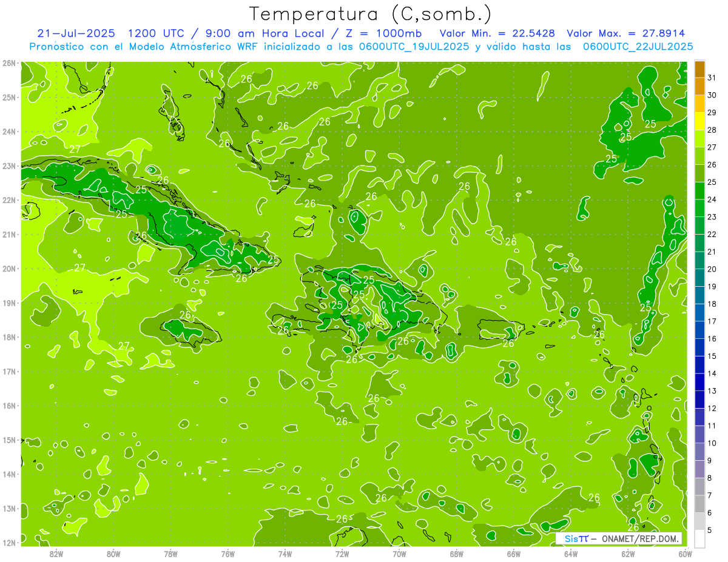Click the gray colorbar segment between 6 and 7
The image size is (728, 562).
699,504
